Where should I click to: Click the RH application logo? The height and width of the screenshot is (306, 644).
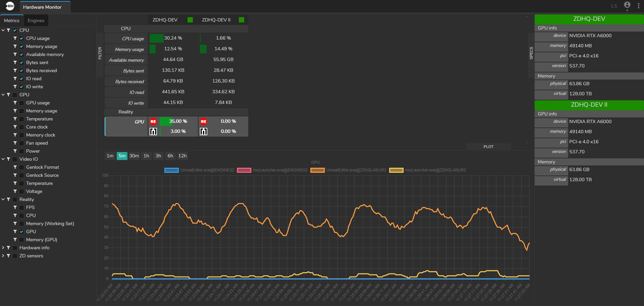pyautogui.click(x=10, y=6)
